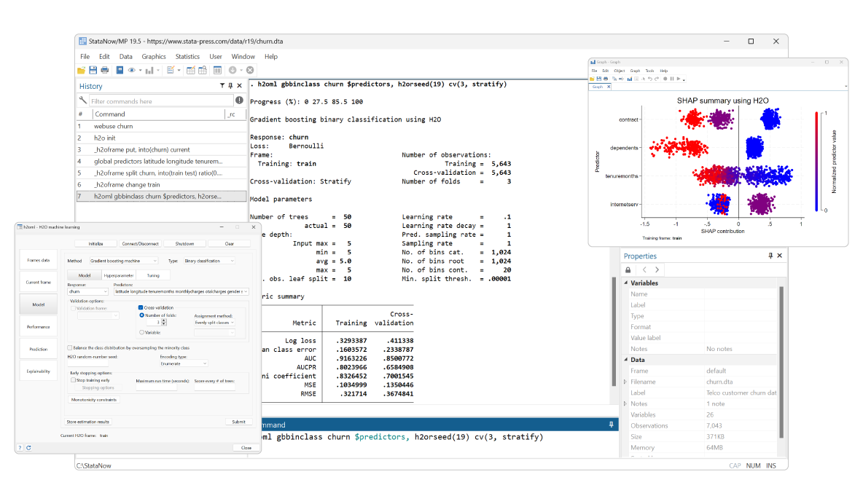Expand the Assignment method dropdown
The width and height of the screenshot is (863, 504).
[x=214, y=323]
